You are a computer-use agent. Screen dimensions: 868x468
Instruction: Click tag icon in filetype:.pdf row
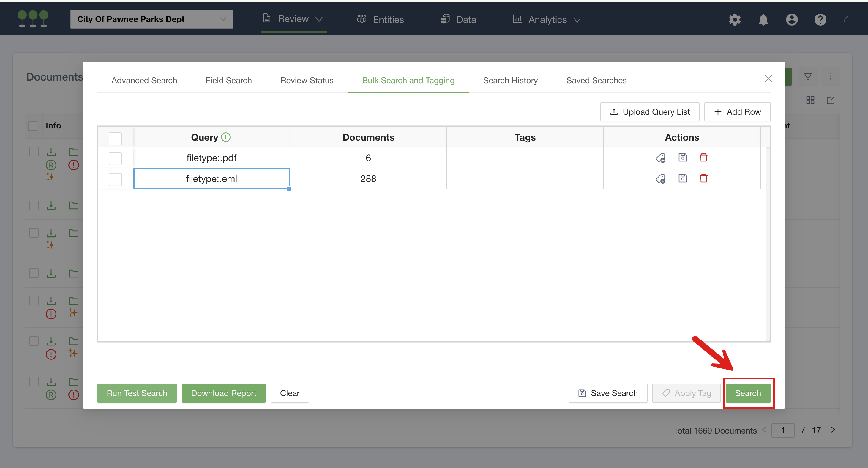pyautogui.click(x=660, y=158)
